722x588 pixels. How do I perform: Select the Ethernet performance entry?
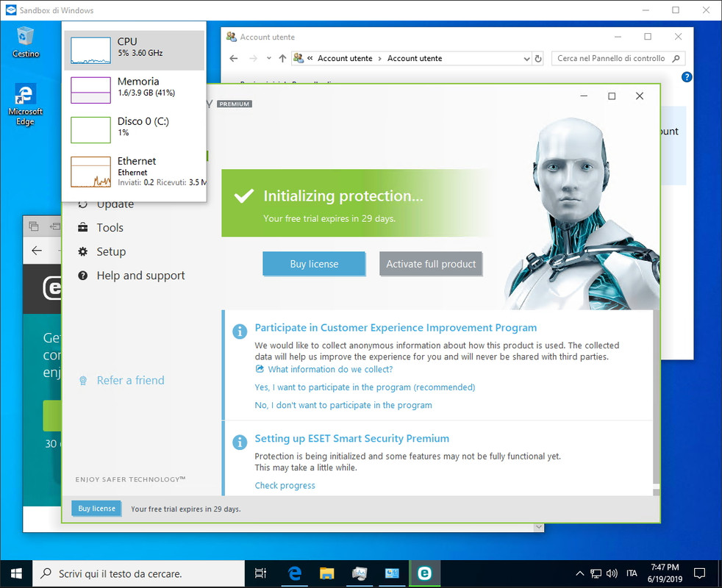[134, 171]
